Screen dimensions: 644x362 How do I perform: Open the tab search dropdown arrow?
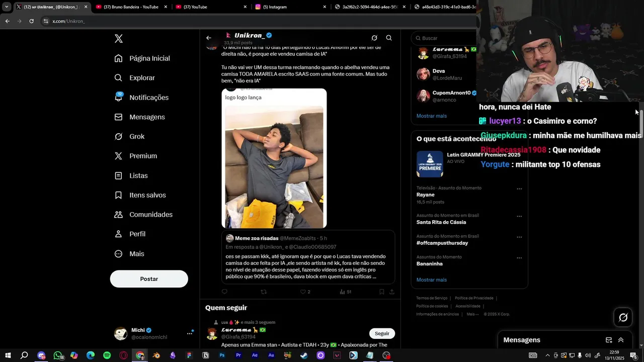[x=7, y=7]
